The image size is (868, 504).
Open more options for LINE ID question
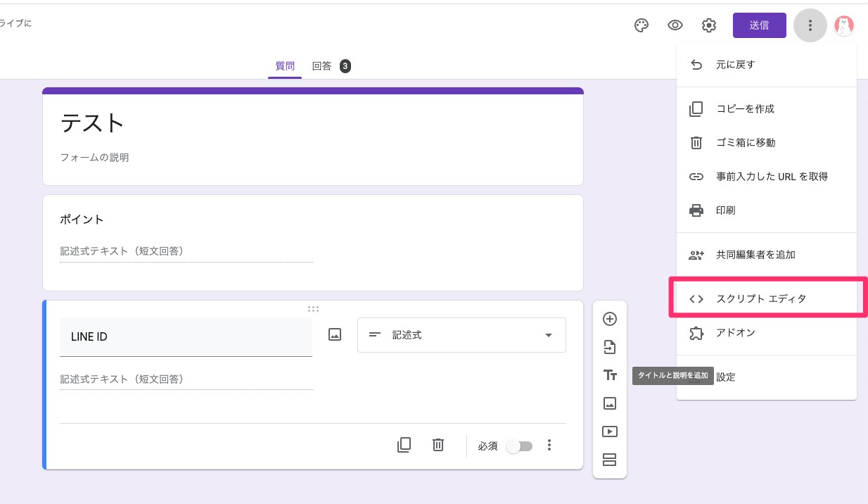[x=550, y=445]
